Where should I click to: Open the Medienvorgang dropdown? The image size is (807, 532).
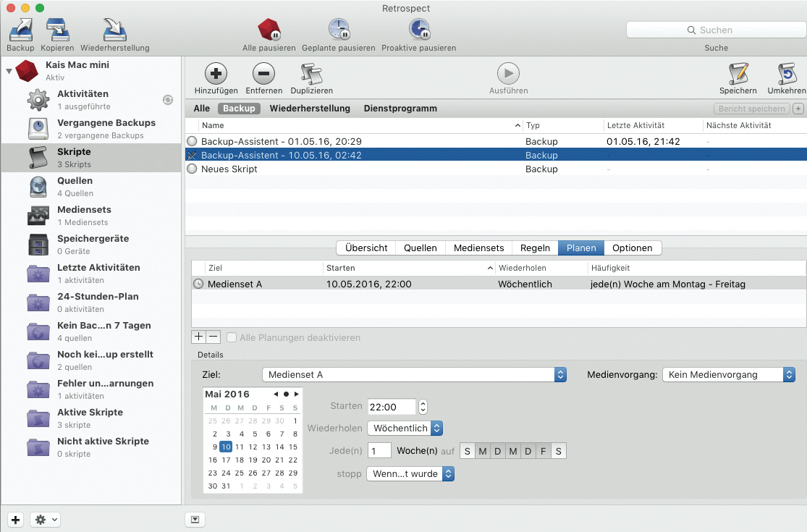728,375
